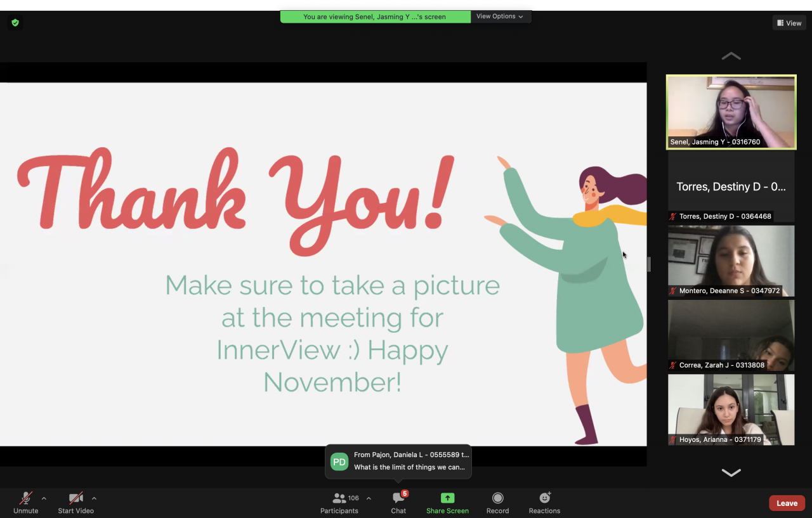
Task: Click the green encryption shield icon
Action: (15, 23)
